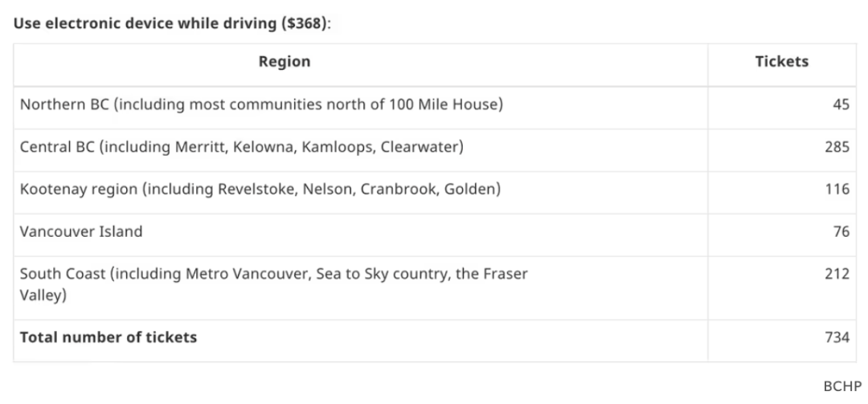
Task: Select the Region column header
Action: click(x=284, y=62)
